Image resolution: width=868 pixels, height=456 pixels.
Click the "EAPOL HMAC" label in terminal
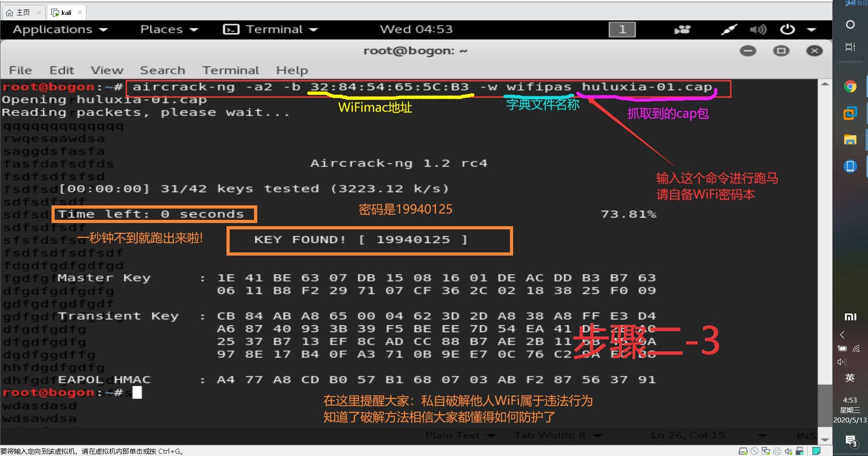tap(104, 380)
